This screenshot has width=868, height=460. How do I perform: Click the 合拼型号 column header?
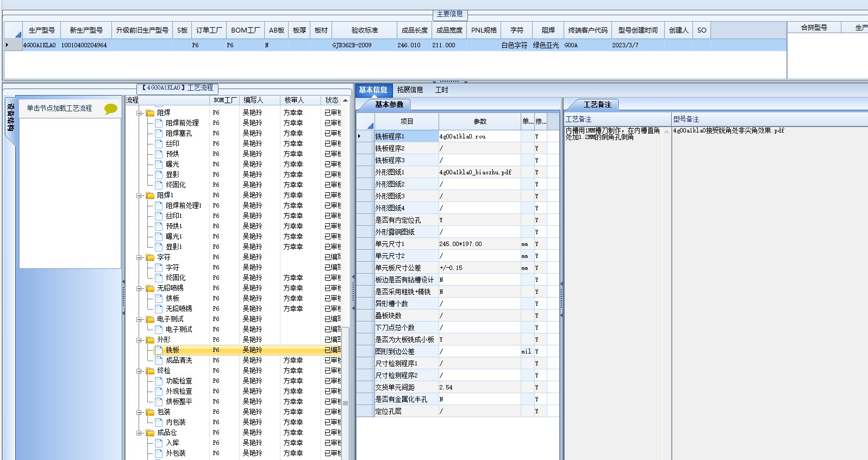point(814,28)
